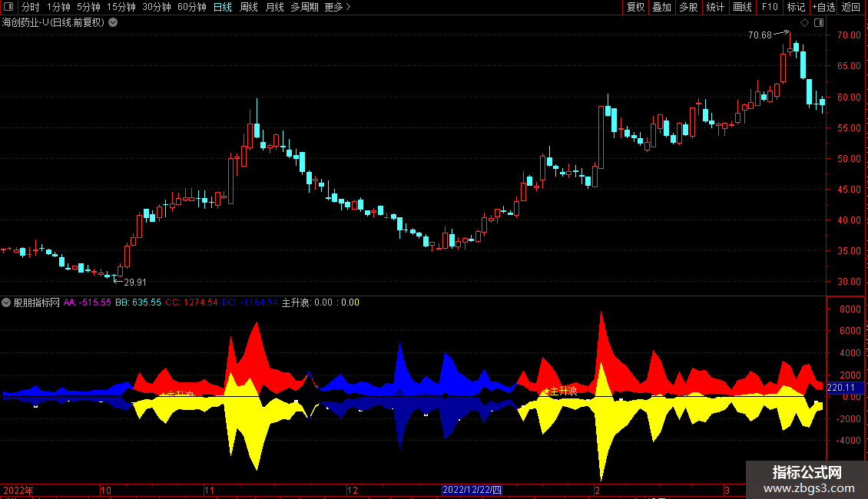The height and width of the screenshot is (499, 868).
Task: Click the AA: -515.55 value
Action: click(87, 302)
